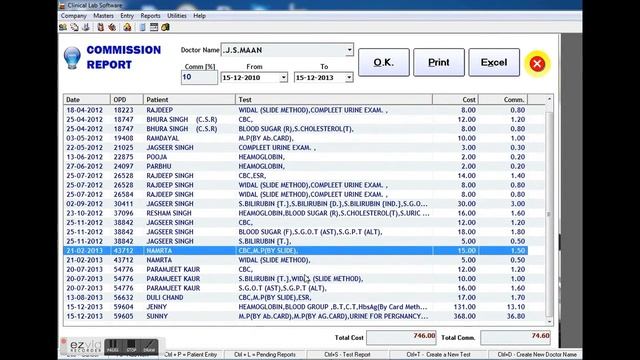Select NAMRTA row with WIDAL (SLIDE METHOD)
Screen dimensions: 640x360
point(296,260)
